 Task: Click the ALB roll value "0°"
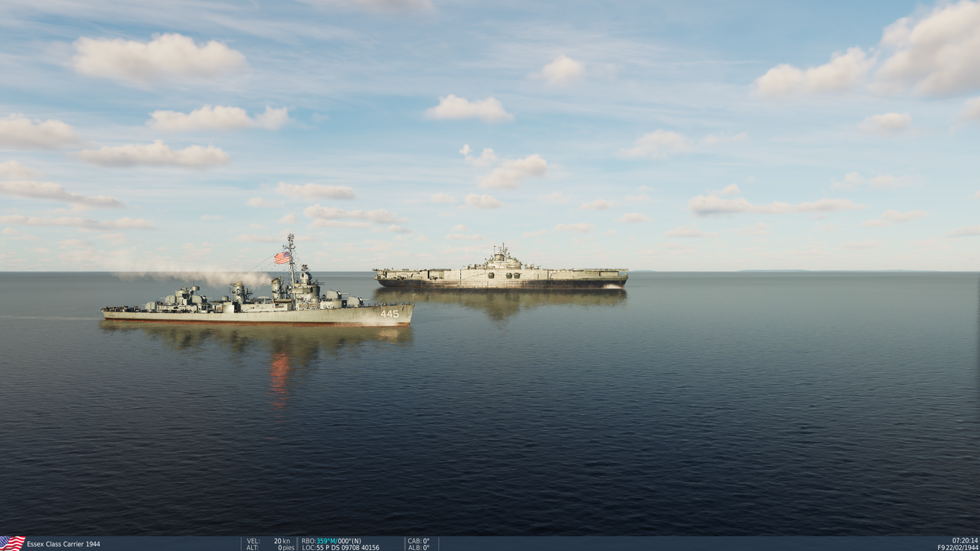point(426,548)
